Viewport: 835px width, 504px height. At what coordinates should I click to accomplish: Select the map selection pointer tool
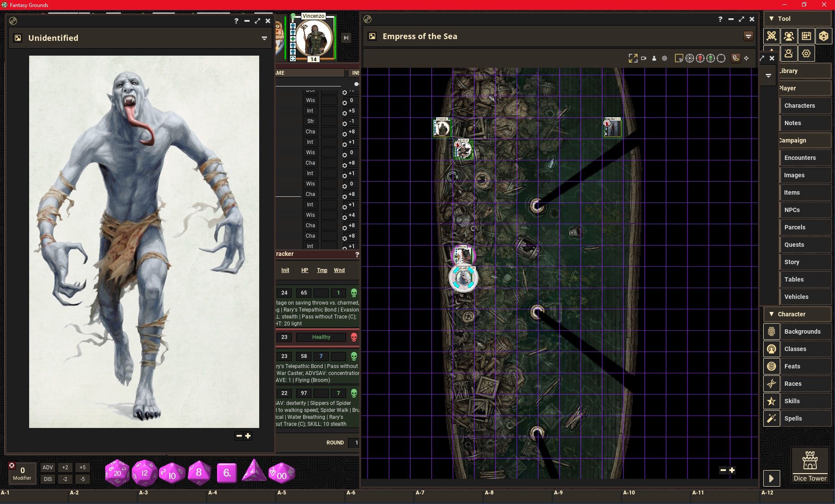tap(678, 58)
